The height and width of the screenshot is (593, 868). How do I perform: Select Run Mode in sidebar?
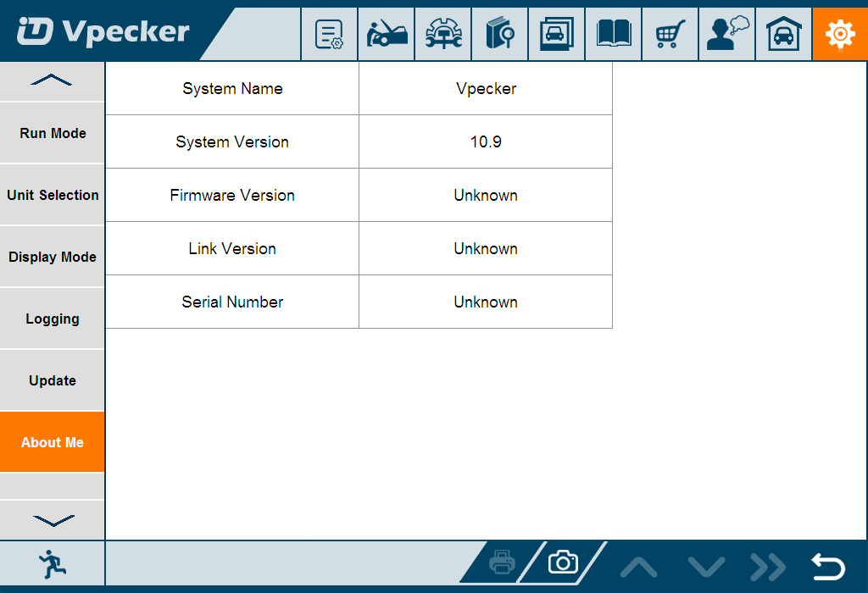(52, 133)
